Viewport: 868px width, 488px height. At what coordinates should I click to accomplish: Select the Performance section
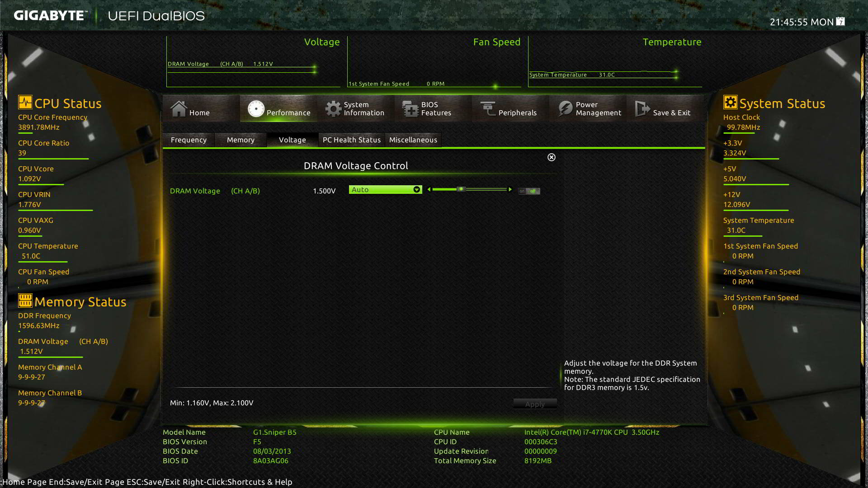(x=278, y=108)
